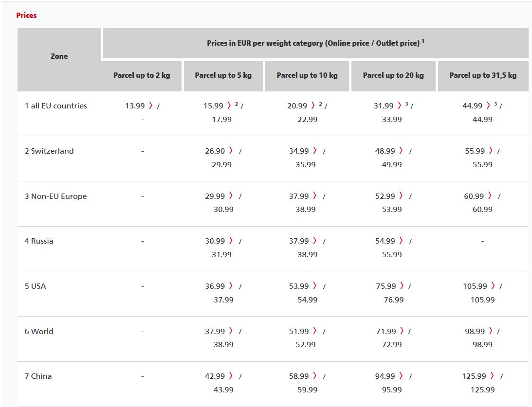Click the 53.99 outlet price for Non-EU Europe

click(392, 210)
